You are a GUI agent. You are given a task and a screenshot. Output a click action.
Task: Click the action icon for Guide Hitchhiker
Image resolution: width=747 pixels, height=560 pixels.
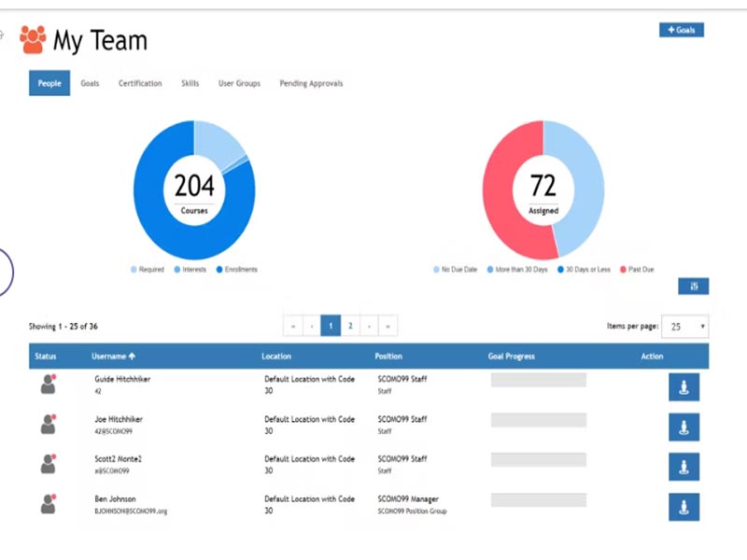(684, 387)
